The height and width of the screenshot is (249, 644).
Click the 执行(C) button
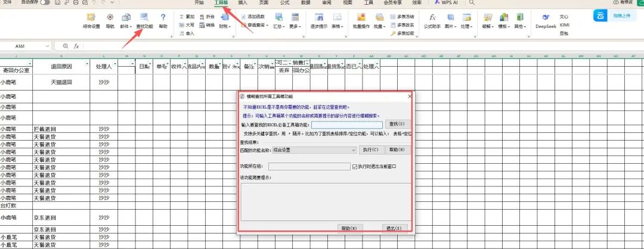click(371, 150)
